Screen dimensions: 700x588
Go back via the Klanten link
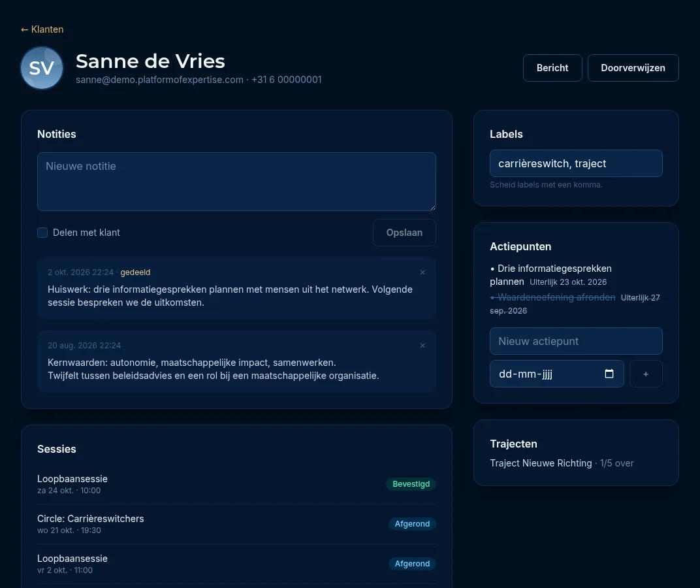[x=42, y=29]
